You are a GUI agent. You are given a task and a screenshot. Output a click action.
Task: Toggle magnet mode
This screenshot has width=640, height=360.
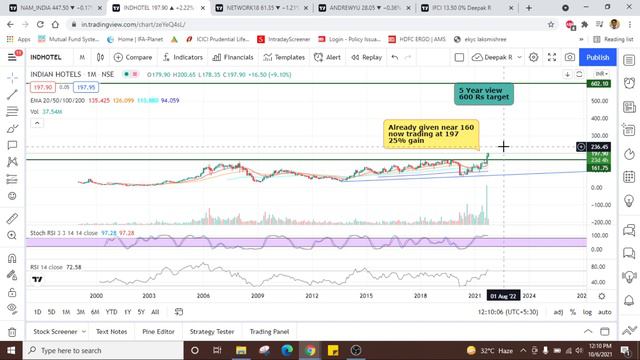[12, 258]
